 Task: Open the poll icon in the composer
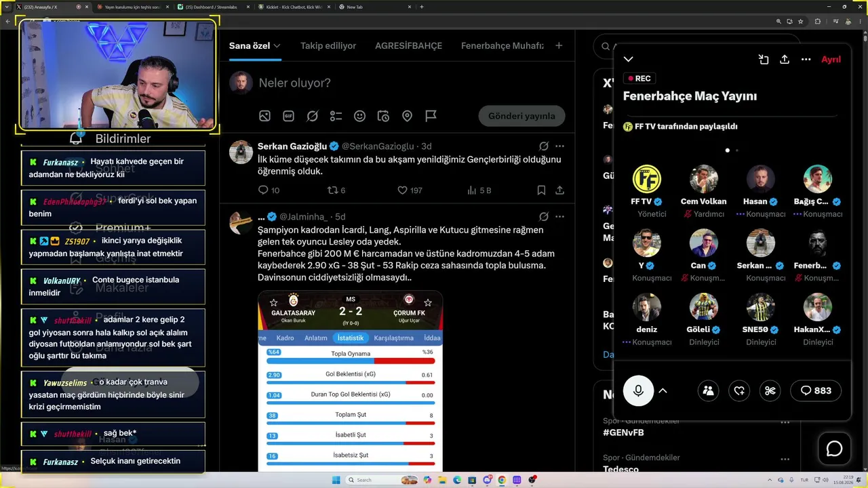tap(336, 116)
